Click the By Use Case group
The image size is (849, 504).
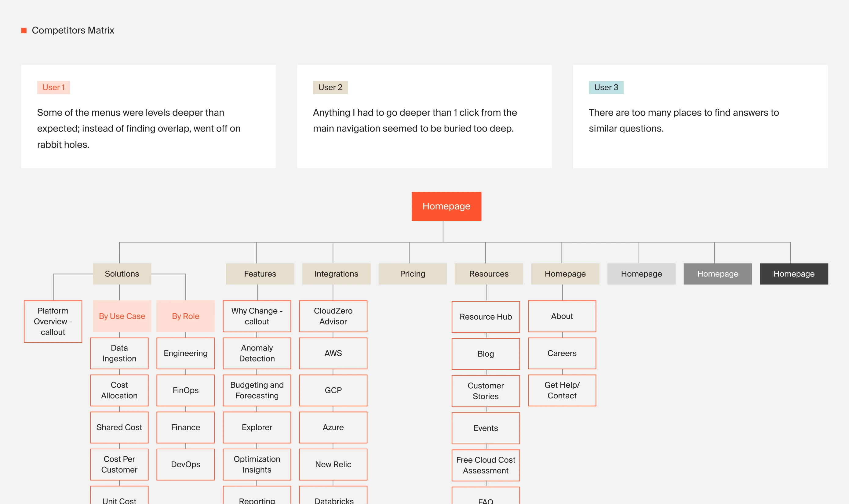click(122, 316)
